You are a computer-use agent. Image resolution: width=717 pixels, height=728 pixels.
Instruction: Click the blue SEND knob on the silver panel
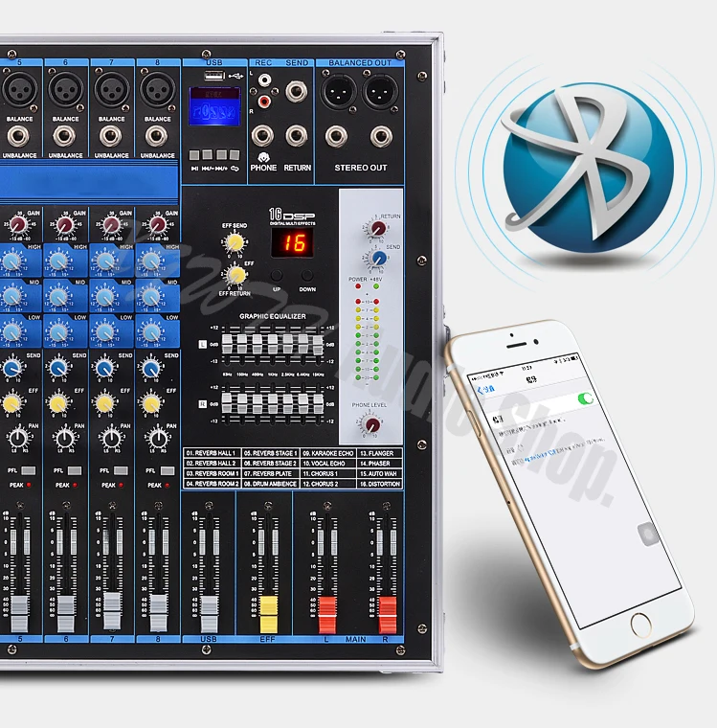[x=379, y=259]
